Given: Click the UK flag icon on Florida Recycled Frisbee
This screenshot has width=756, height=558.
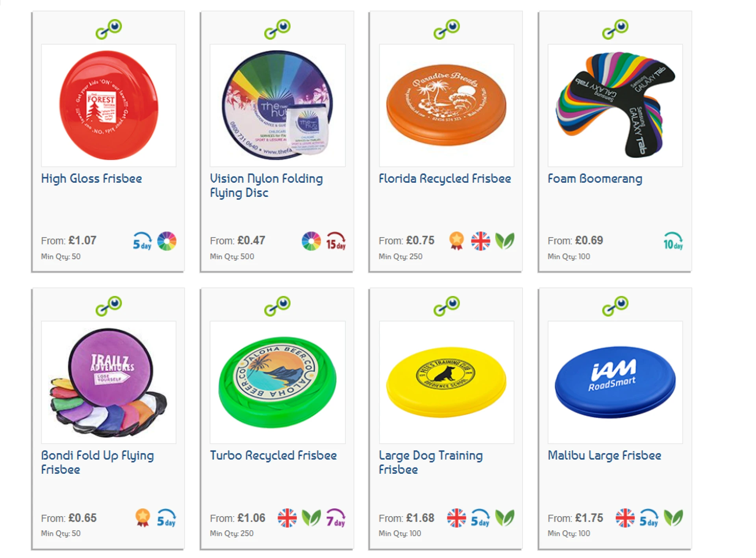Looking at the screenshot, I should 480,241.
